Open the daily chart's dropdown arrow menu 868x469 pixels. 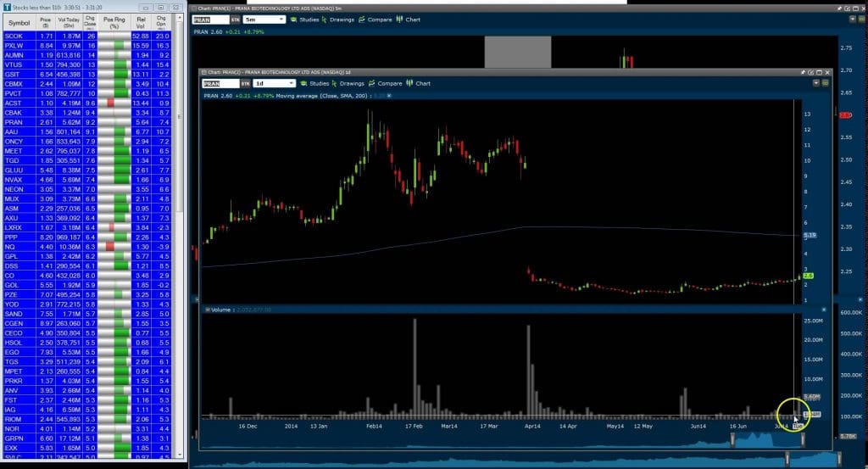[815, 83]
